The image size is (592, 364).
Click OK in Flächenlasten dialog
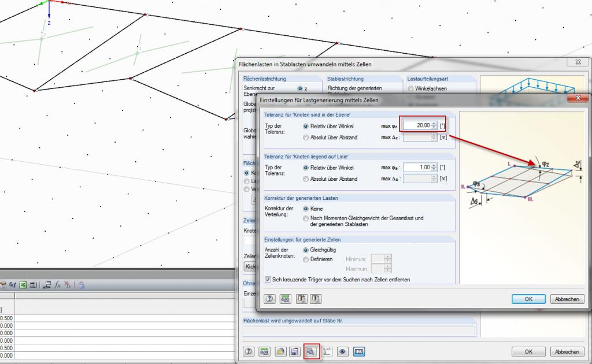tap(528, 351)
